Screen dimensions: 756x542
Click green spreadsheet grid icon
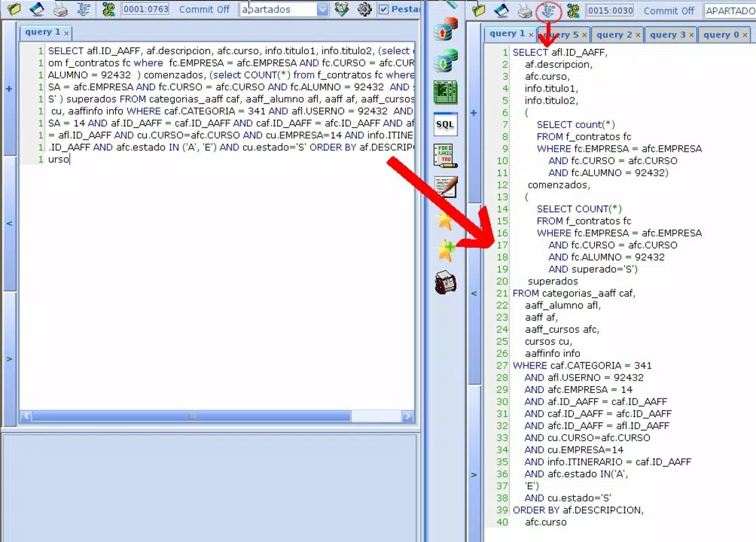pos(446,93)
